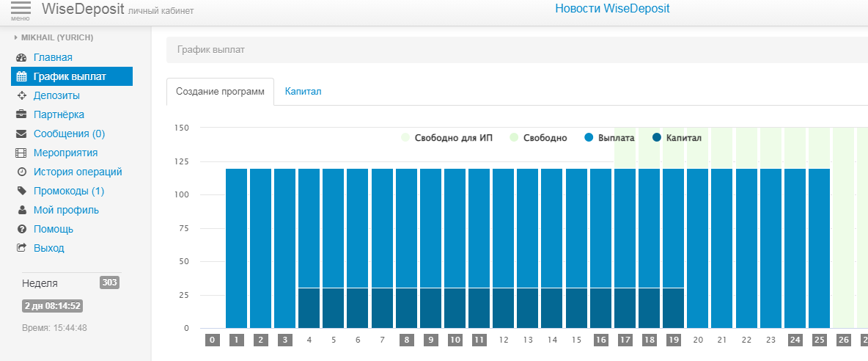Click the calendar icon beside График выплат
Viewport: 868px width, 361px height.
(x=21, y=76)
